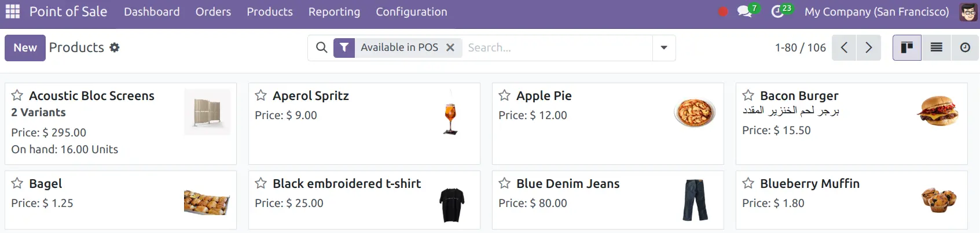Favorite the Aperol Spritz product star

pyautogui.click(x=261, y=95)
